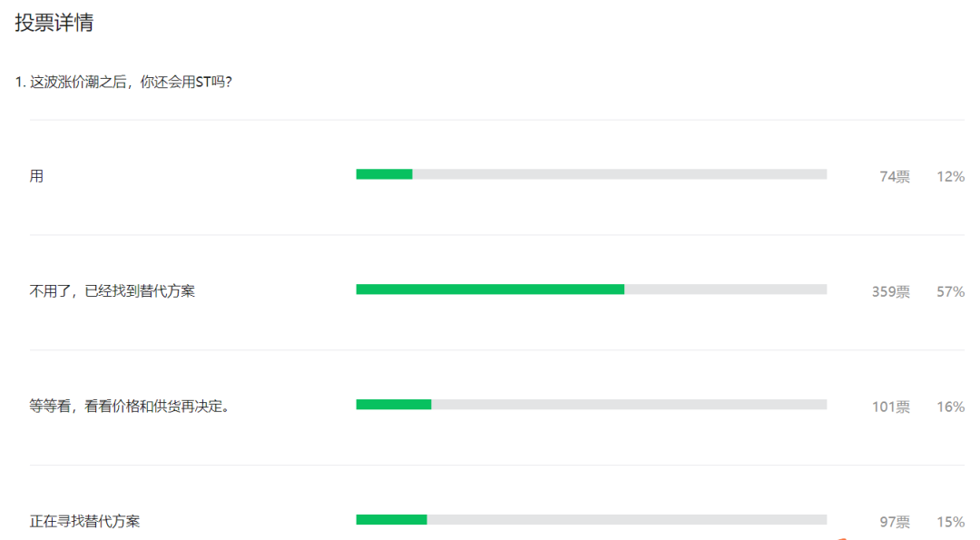
Task: Click the 57% percentage value
Action: 950,292
